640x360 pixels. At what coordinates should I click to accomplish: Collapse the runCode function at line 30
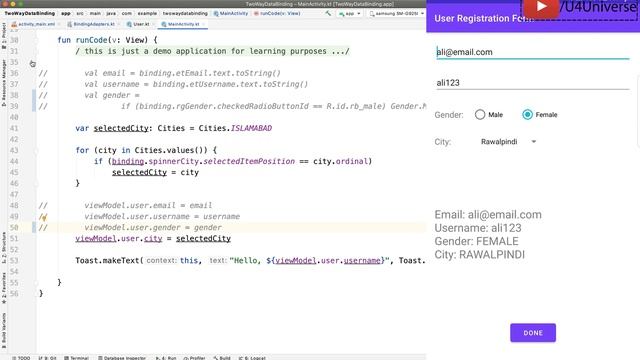36,40
